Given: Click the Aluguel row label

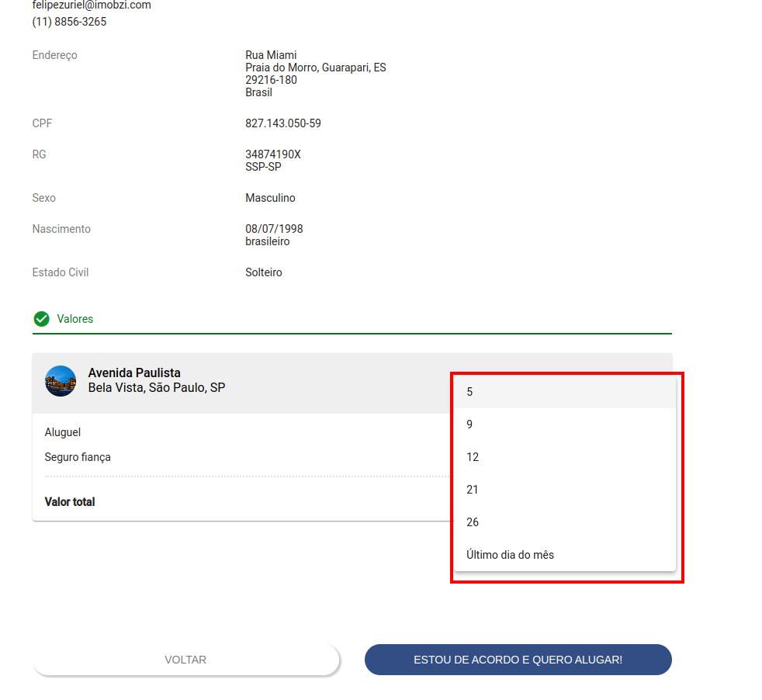Looking at the screenshot, I should pos(63,432).
